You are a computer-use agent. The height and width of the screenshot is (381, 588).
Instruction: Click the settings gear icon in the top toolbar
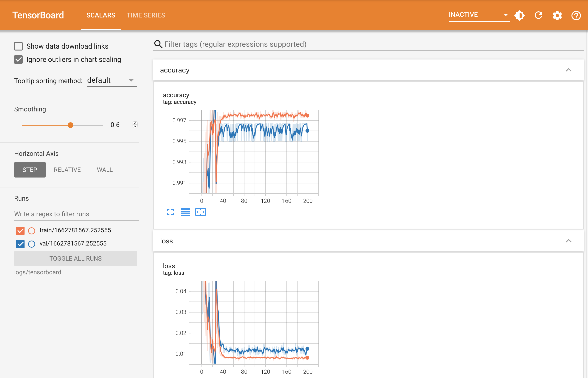(558, 15)
